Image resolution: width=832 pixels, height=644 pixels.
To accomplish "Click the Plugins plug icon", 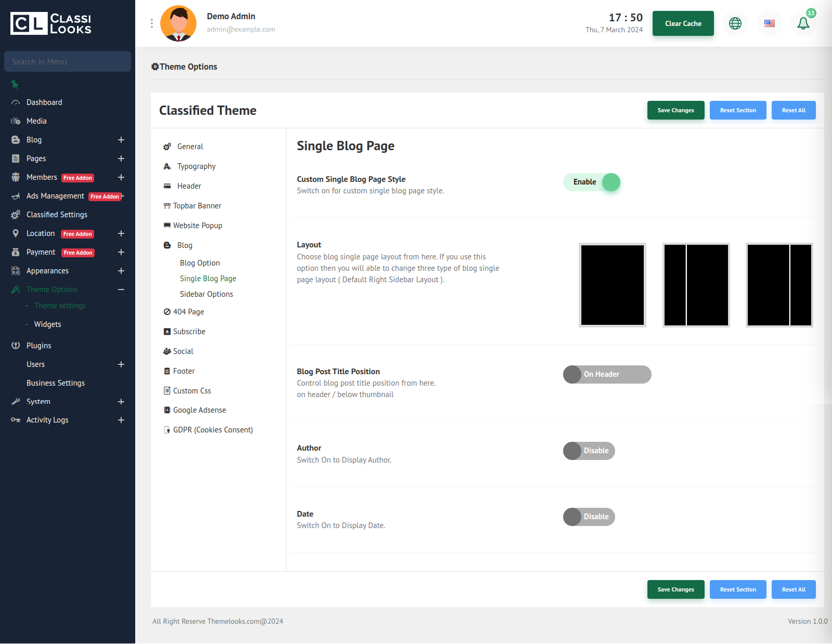I will 16,346.
